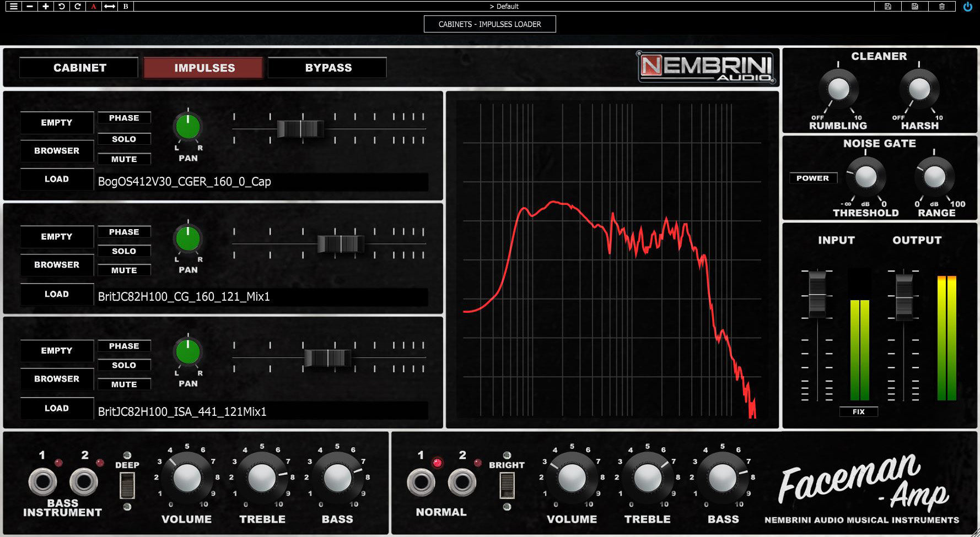
Task: Click the Nembrini Audio logo
Action: pos(707,68)
